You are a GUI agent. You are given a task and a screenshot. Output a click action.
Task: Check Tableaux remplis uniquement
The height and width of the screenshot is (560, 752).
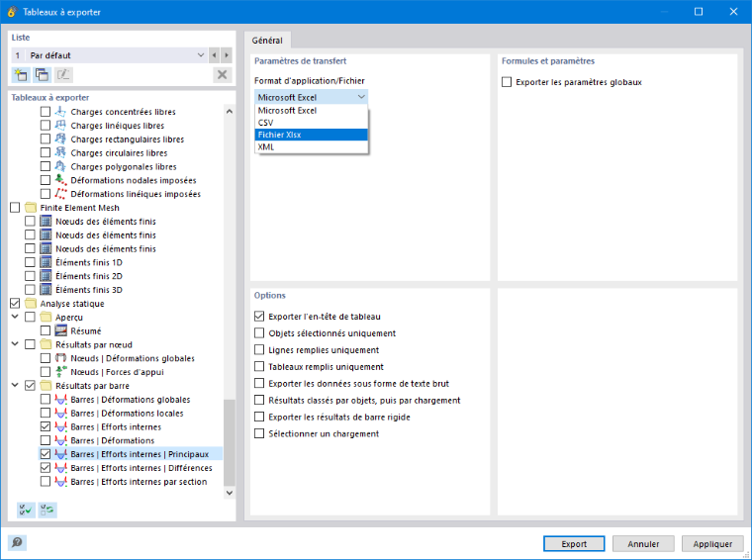pos(259,367)
